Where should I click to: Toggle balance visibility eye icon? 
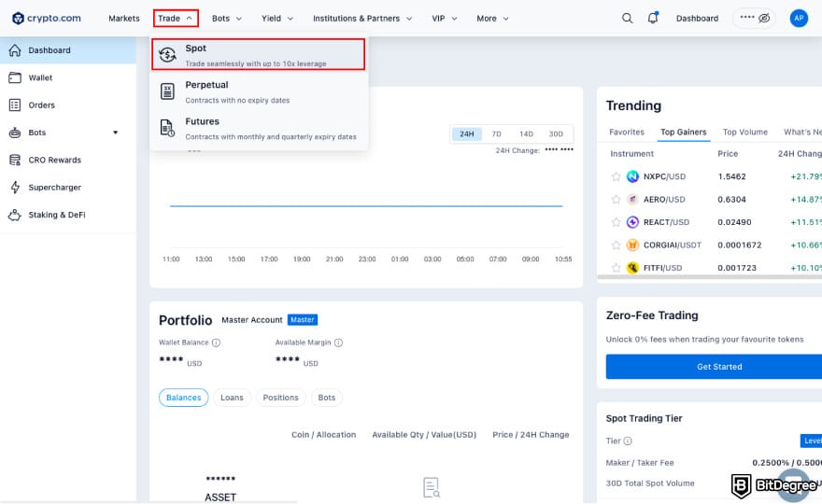click(764, 19)
